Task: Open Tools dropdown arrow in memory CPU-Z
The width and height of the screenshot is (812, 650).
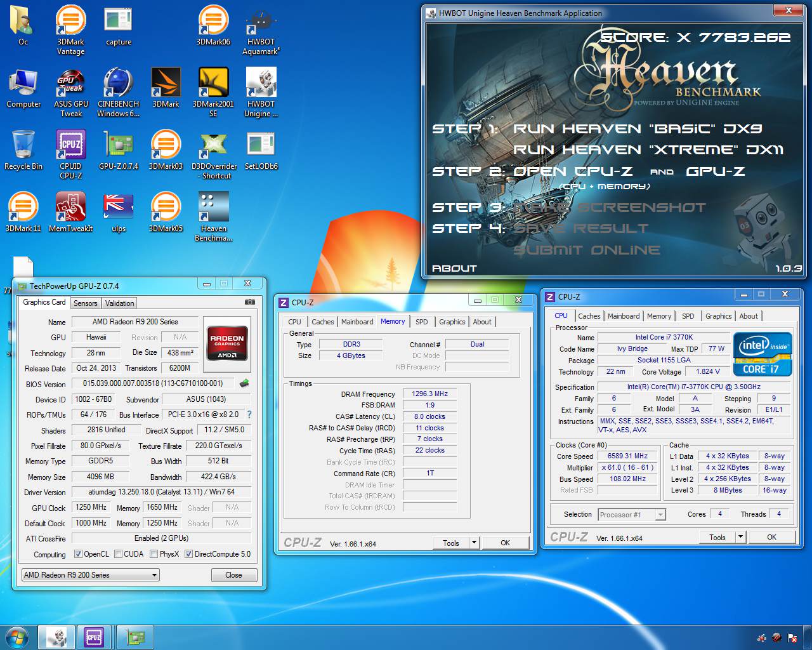Action: tap(474, 543)
